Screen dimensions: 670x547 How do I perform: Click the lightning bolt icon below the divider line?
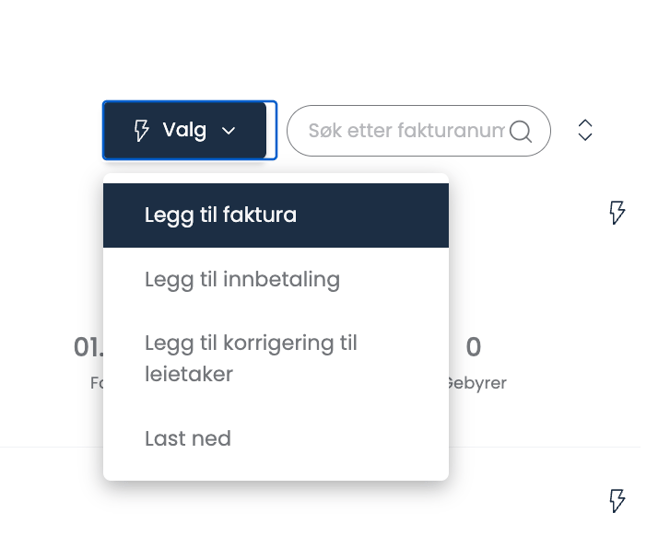tap(617, 500)
